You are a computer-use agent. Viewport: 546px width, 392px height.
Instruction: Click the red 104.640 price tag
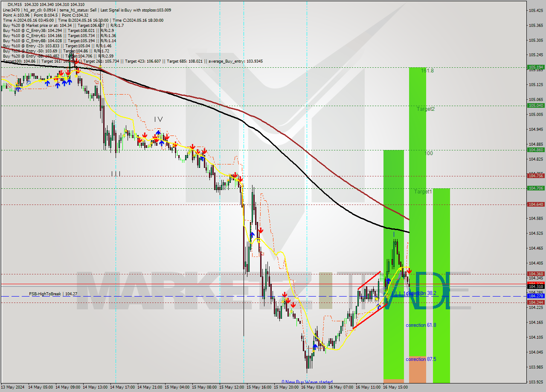click(x=536, y=205)
